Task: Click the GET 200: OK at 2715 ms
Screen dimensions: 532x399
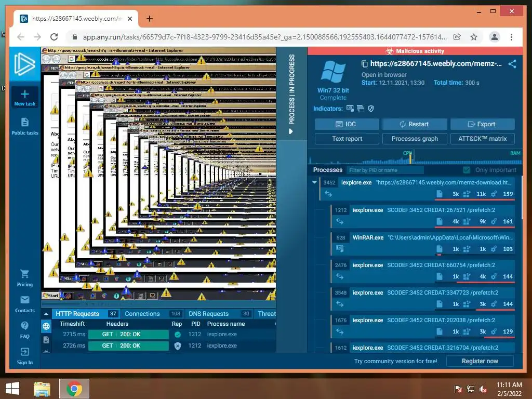Action: point(128,335)
